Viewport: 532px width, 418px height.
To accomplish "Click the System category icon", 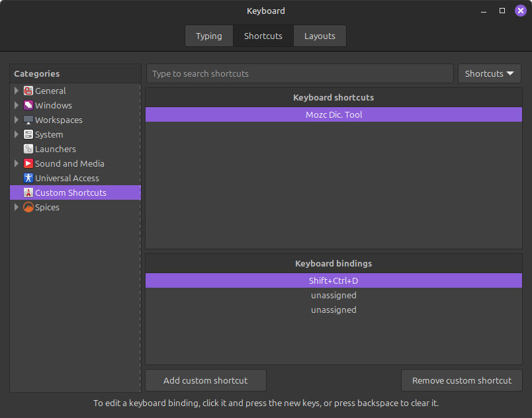I will [x=28, y=135].
